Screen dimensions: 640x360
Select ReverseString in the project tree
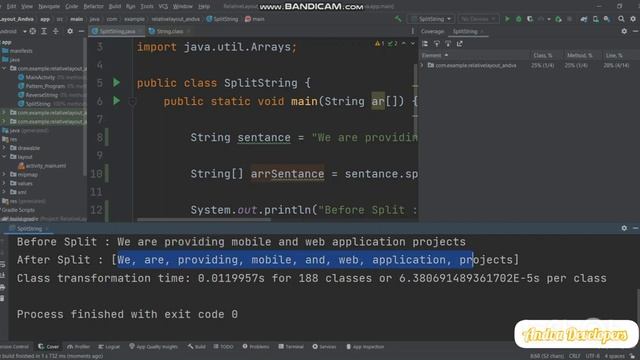click(41, 95)
